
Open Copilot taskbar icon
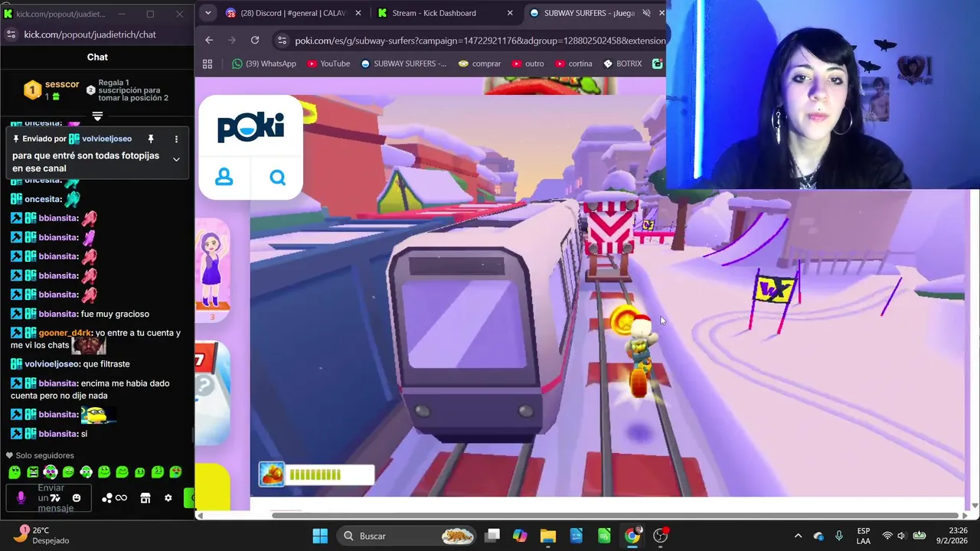pos(520,536)
